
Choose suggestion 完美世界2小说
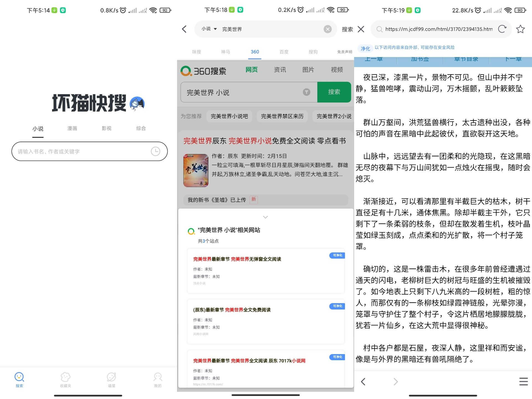point(333,116)
